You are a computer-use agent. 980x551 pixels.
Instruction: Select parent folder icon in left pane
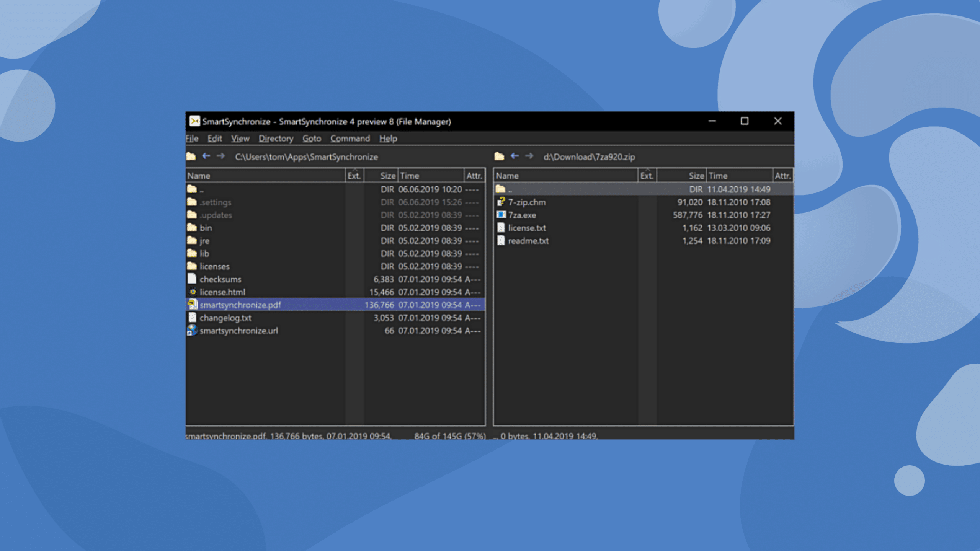(x=192, y=189)
